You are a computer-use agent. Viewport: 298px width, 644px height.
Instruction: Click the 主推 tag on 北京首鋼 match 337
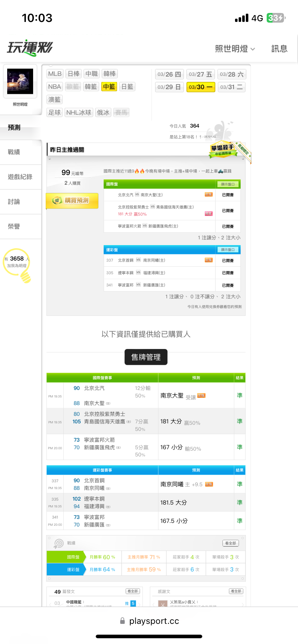click(x=209, y=260)
